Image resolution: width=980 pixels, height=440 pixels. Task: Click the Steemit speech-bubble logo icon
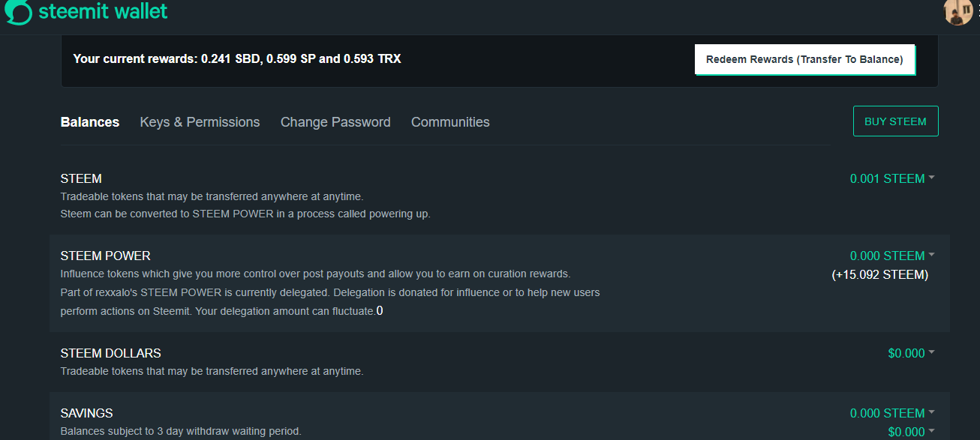[x=18, y=11]
